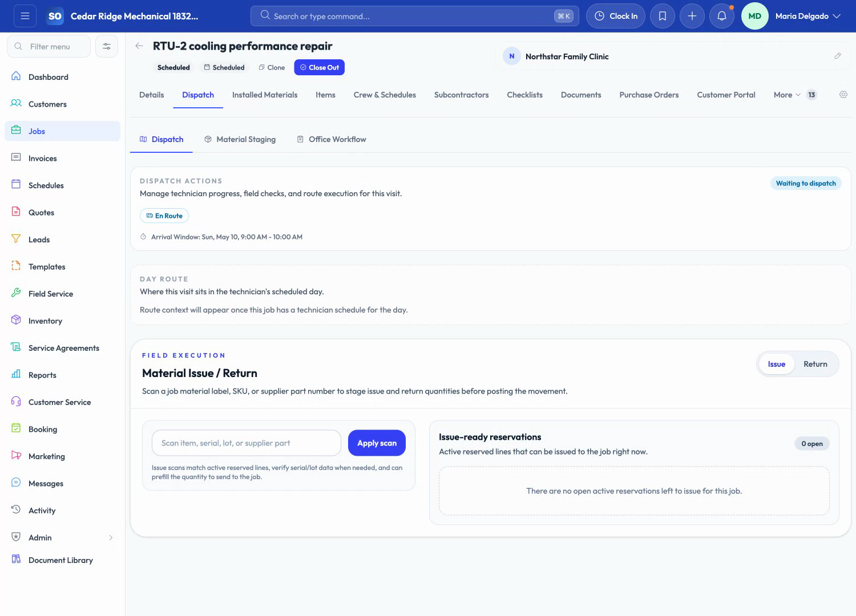The height and width of the screenshot is (616, 856).
Task: Open the Subcontractors tab
Action: [x=461, y=95]
